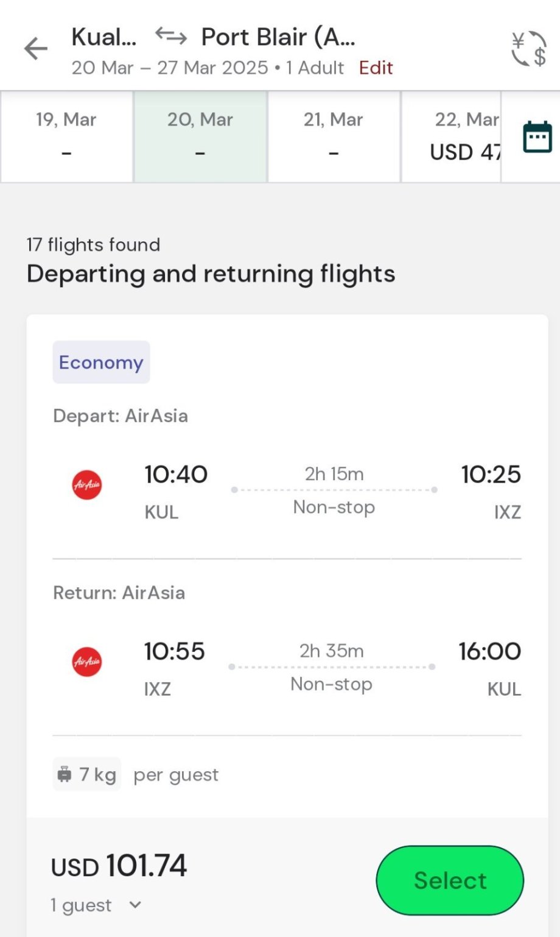The image size is (560, 937).
Task: Select the 20, Mar date tab
Action: tap(200, 136)
